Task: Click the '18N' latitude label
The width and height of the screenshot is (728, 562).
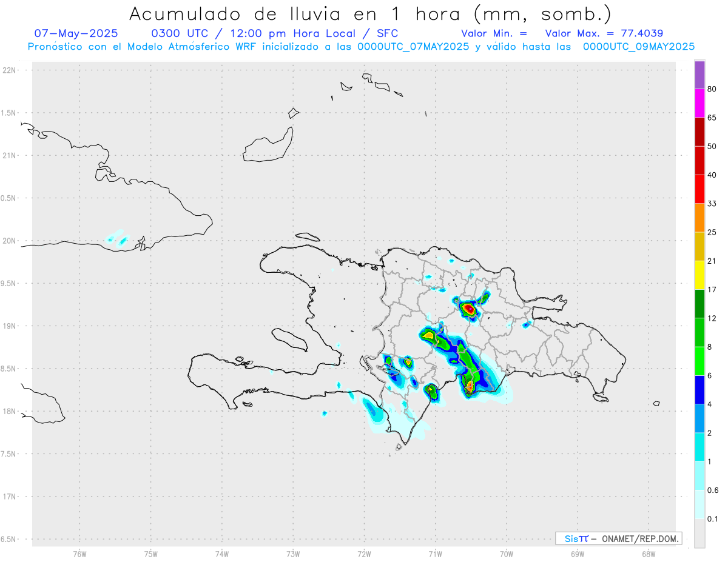Action: tap(9, 412)
